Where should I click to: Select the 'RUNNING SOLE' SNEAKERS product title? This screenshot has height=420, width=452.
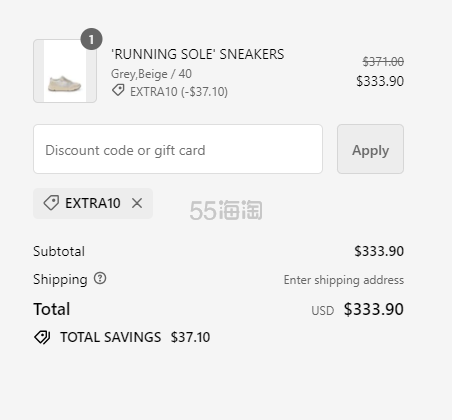[198, 54]
